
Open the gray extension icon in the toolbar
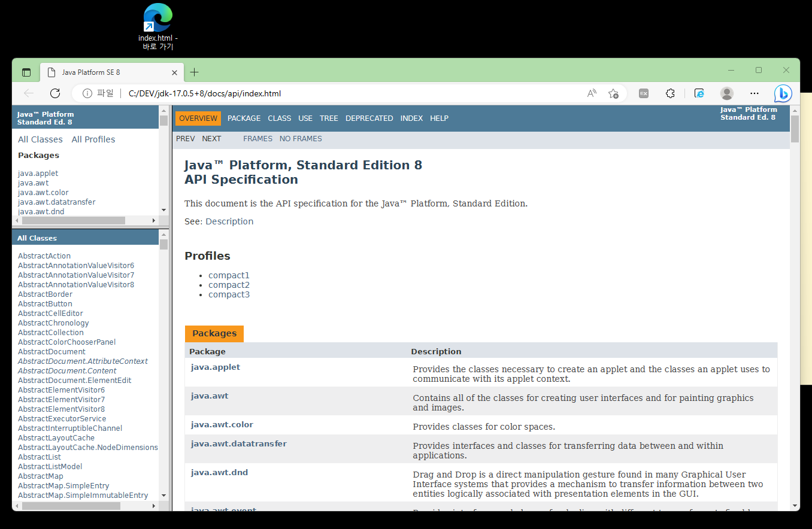coord(644,93)
